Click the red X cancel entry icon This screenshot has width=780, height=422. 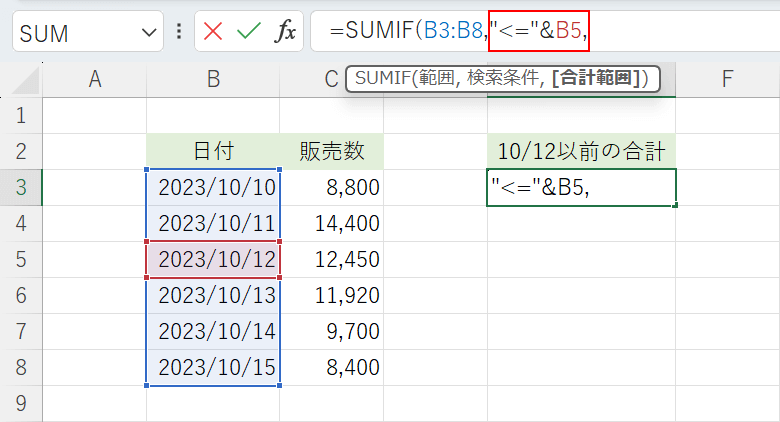point(213,32)
